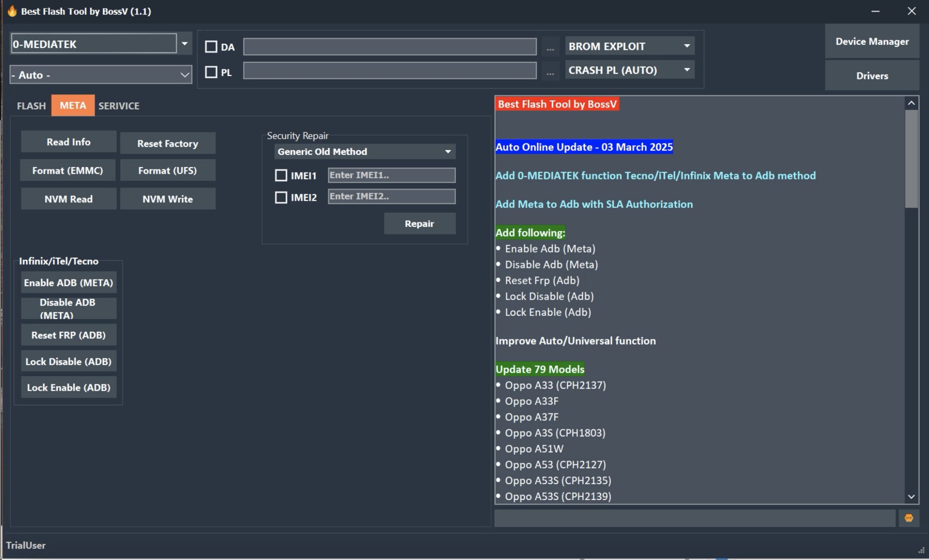Click the PL file path field
929x560 pixels.
tap(390, 70)
